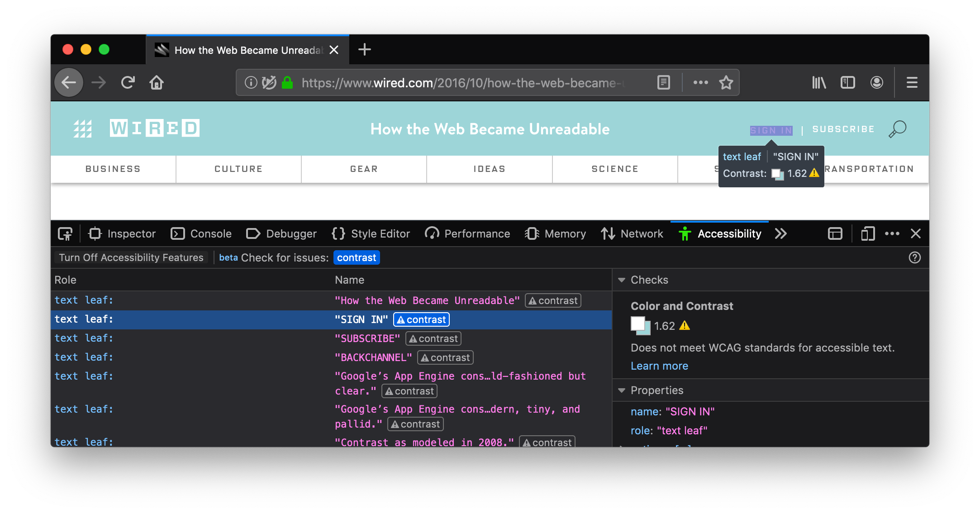Screen dimensions: 980x514
Task: Open the Firefox home page icon
Action: pyautogui.click(x=157, y=82)
